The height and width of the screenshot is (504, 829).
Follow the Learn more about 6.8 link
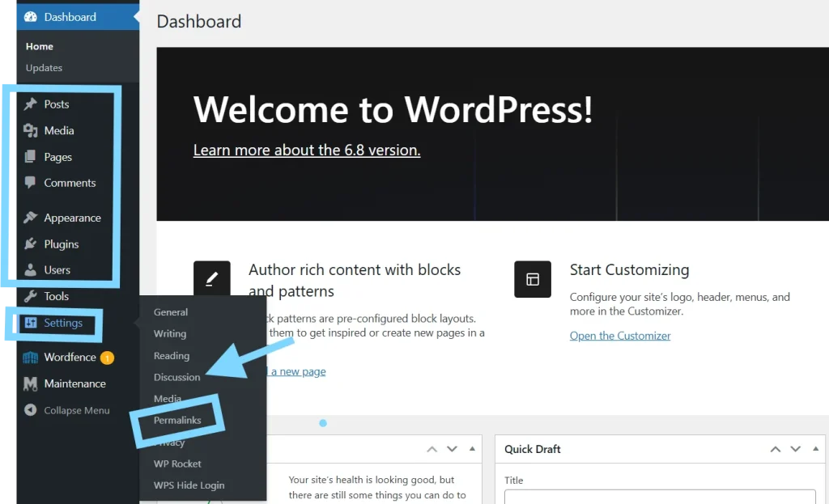click(x=307, y=150)
